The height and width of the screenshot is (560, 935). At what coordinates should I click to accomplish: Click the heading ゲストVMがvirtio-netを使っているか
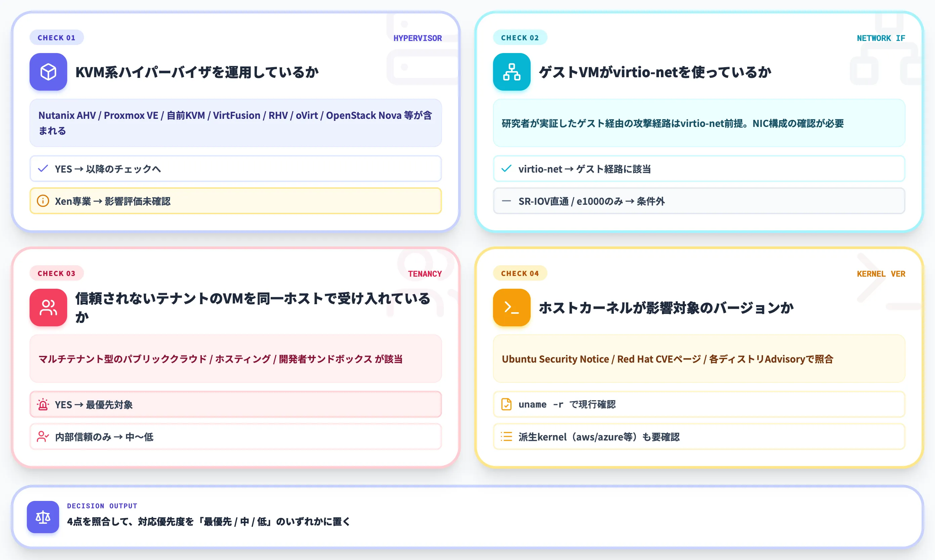tap(655, 72)
